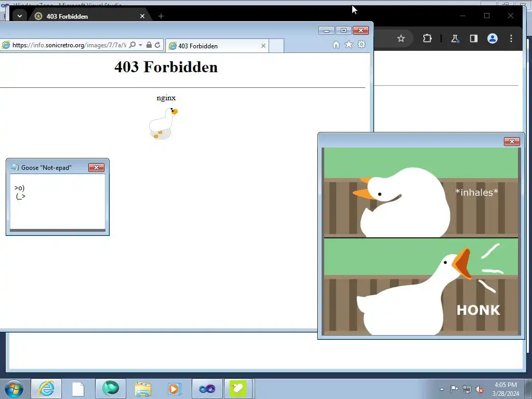Minimize the Internet Explorer window
532x399 pixels.
click(x=326, y=31)
